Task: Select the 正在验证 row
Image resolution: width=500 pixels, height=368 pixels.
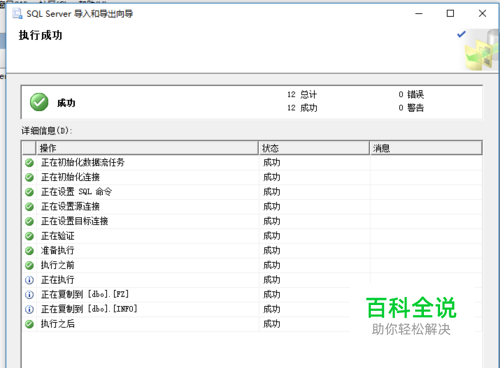Action: pos(252,236)
